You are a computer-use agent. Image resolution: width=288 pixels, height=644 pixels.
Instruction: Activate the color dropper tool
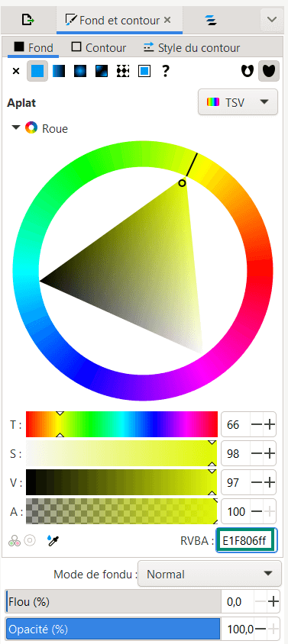tap(53, 541)
